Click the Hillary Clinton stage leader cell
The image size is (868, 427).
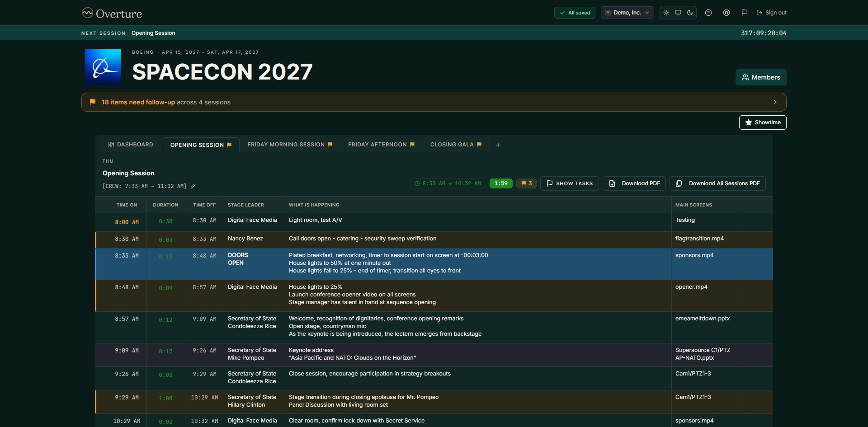pyautogui.click(x=255, y=402)
